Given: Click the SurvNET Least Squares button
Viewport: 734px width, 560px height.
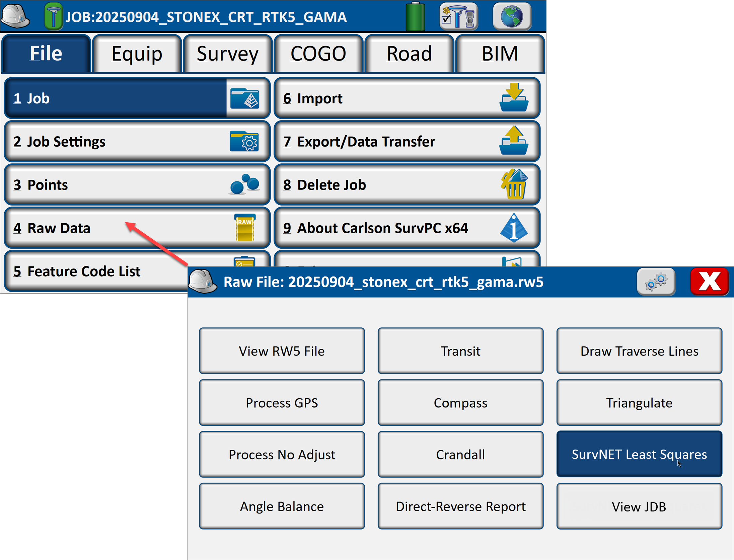Looking at the screenshot, I should pos(639,454).
